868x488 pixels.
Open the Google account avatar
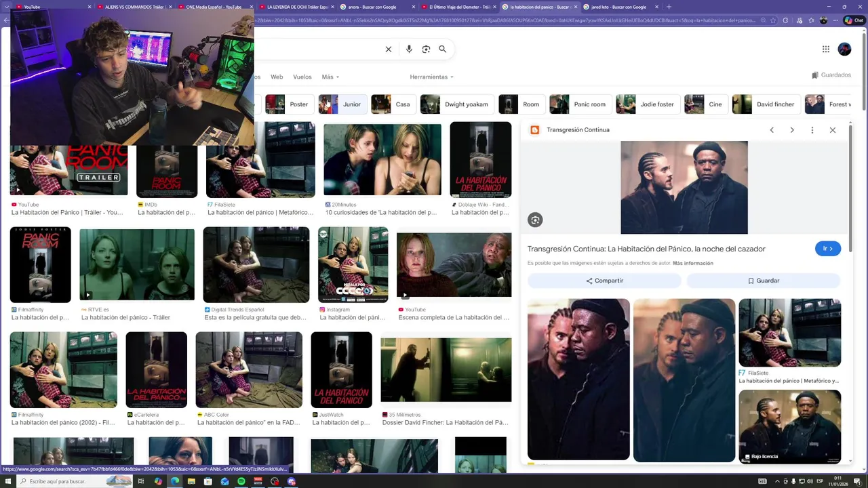(x=844, y=49)
